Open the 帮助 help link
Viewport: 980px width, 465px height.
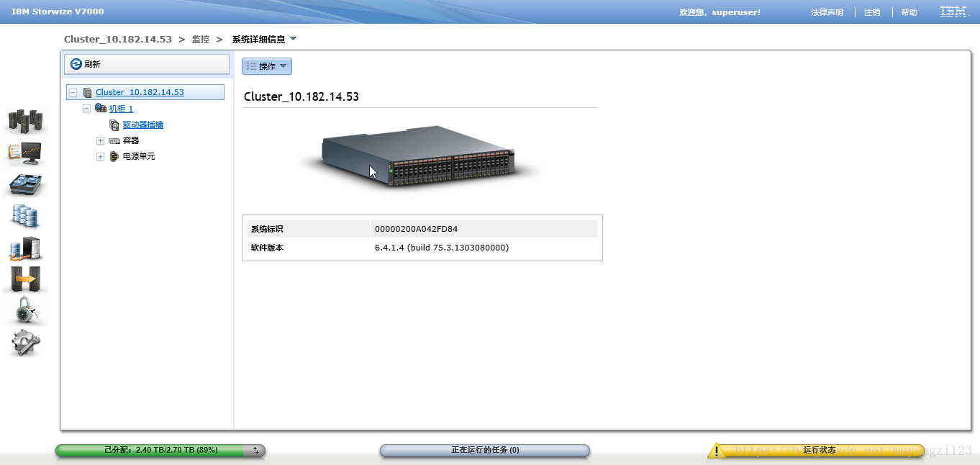click(x=909, y=12)
